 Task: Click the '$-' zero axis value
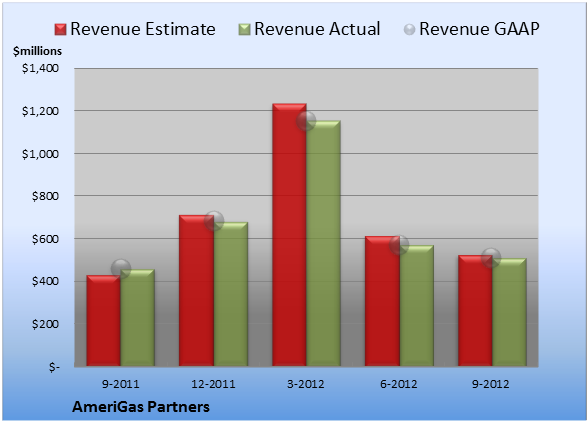pyautogui.click(x=54, y=367)
